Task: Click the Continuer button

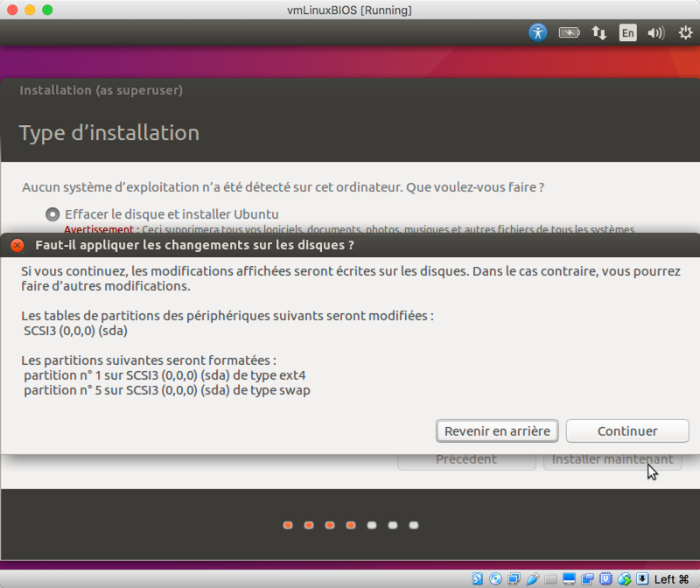Action: coord(627,430)
